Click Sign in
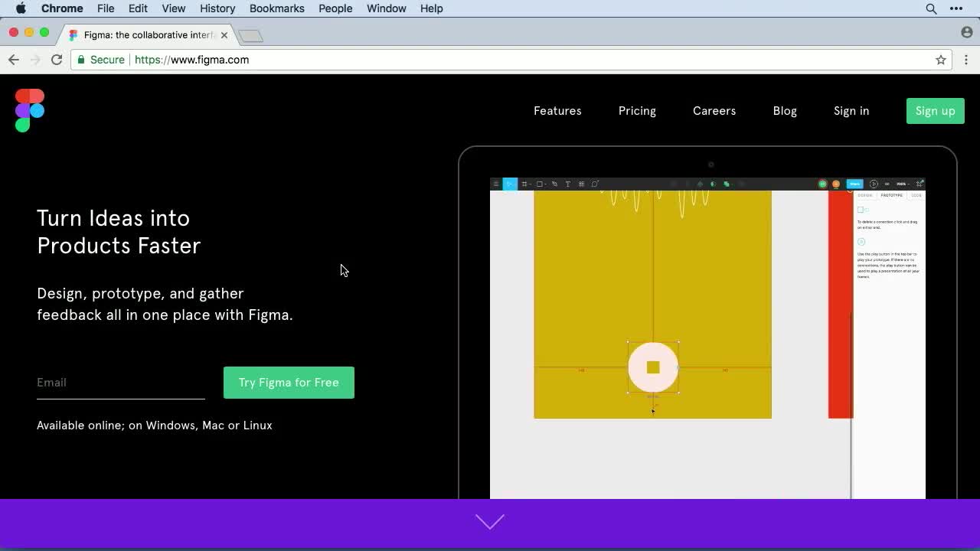The image size is (980, 551). (x=851, y=111)
